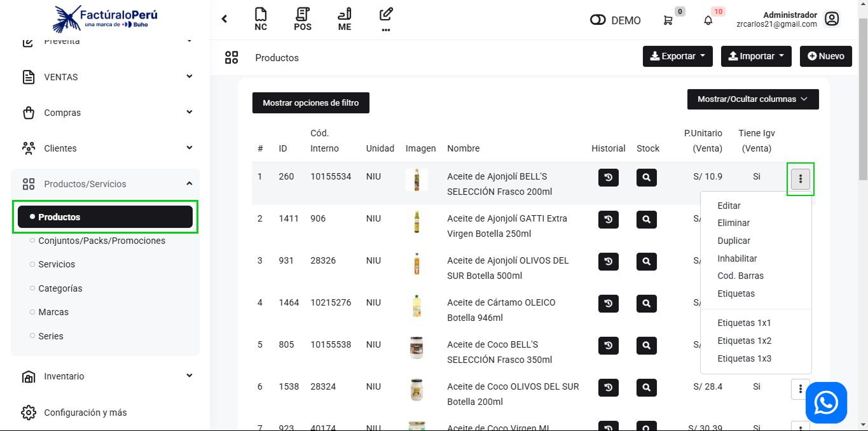View history for Aceite de Ajonjolí GATTI
The image size is (868, 431).
[x=608, y=220]
